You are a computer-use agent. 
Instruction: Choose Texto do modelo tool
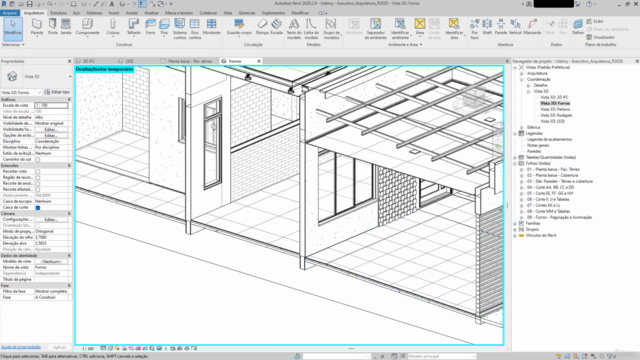tap(294, 29)
